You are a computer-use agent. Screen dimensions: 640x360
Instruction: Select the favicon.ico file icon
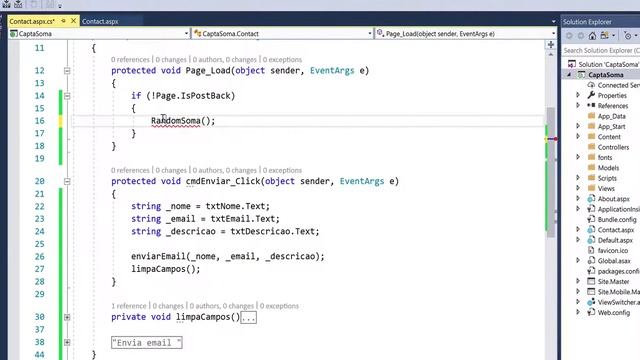click(591, 250)
